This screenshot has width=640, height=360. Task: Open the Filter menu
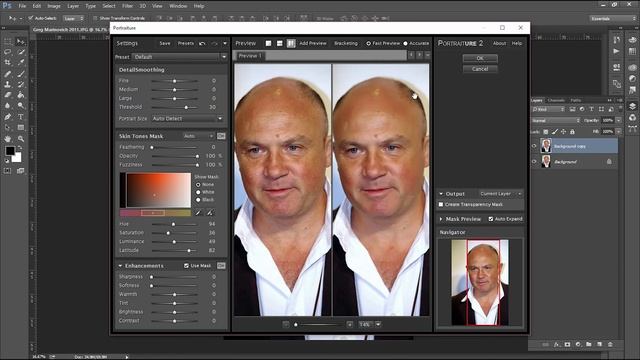(x=127, y=6)
